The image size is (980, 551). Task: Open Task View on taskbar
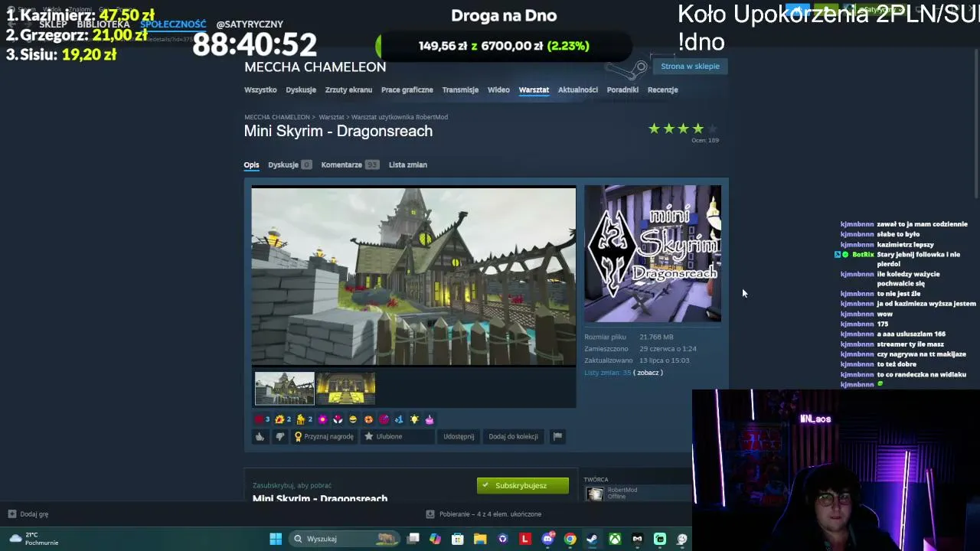[x=413, y=539]
